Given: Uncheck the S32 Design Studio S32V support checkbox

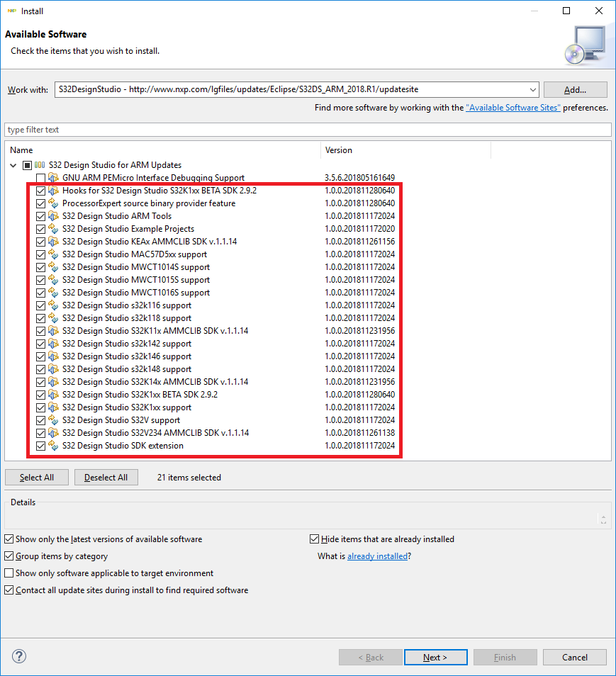Looking at the screenshot, I should [40, 420].
